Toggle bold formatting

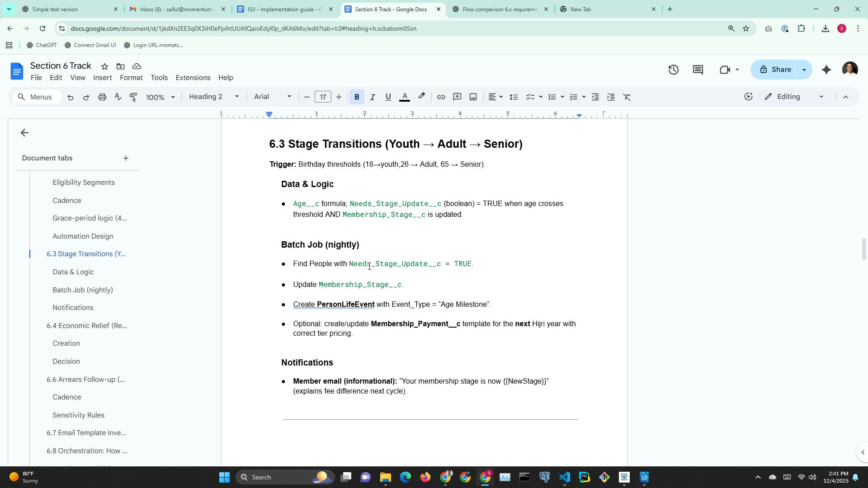point(357,97)
